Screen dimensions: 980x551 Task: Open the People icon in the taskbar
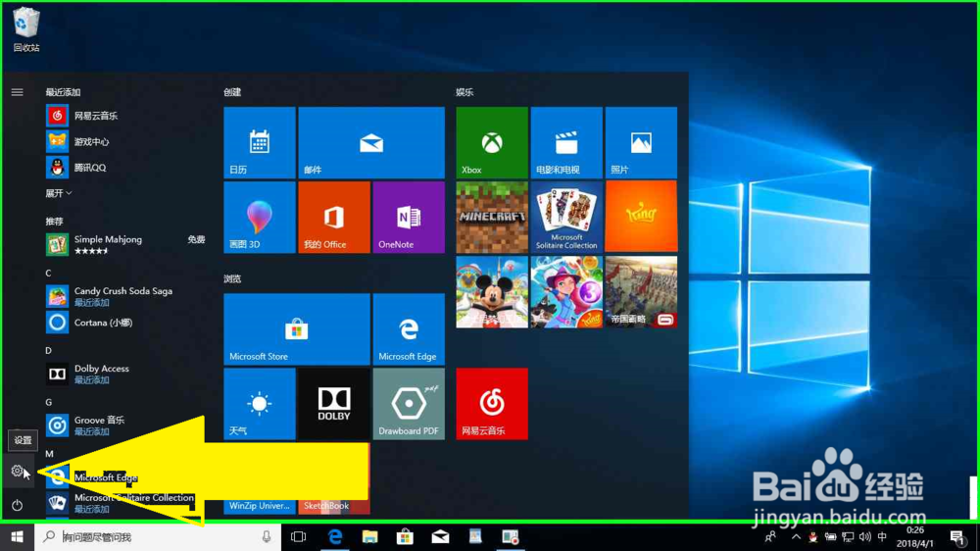click(770, 536)
